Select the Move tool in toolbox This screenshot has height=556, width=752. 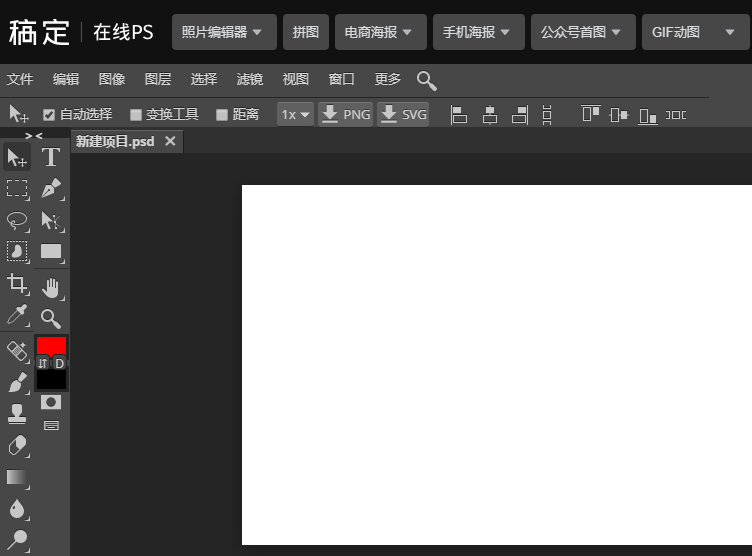tap(17, 157)
